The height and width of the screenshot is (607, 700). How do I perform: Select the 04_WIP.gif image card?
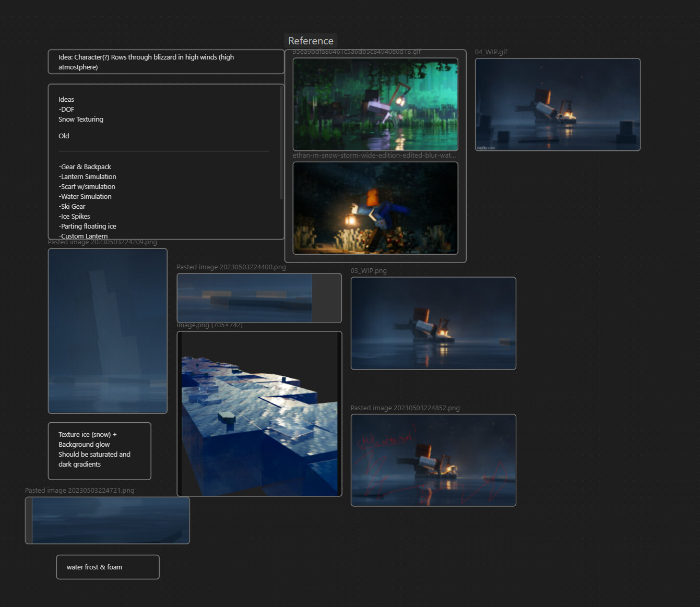(x=557, y=104)
